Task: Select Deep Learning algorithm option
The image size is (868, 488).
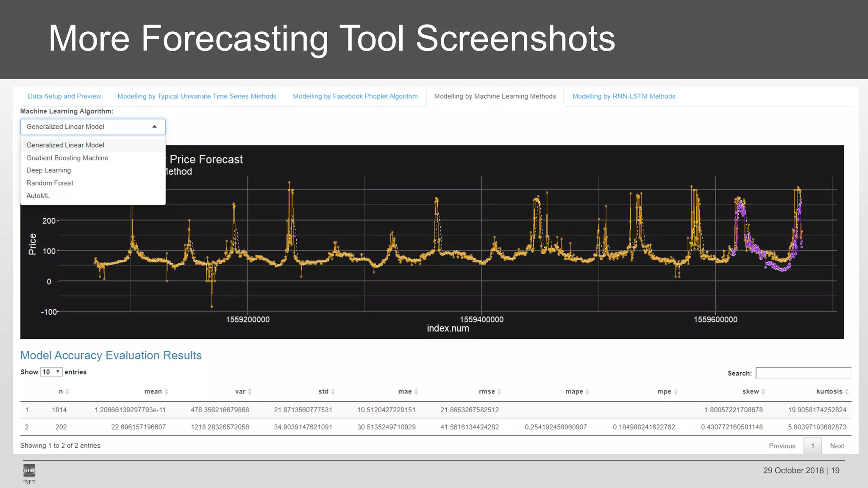Action: (48, 170)
